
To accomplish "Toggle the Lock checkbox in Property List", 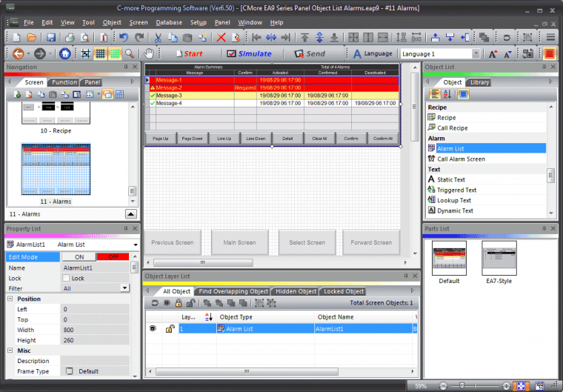I will [67, 278].
